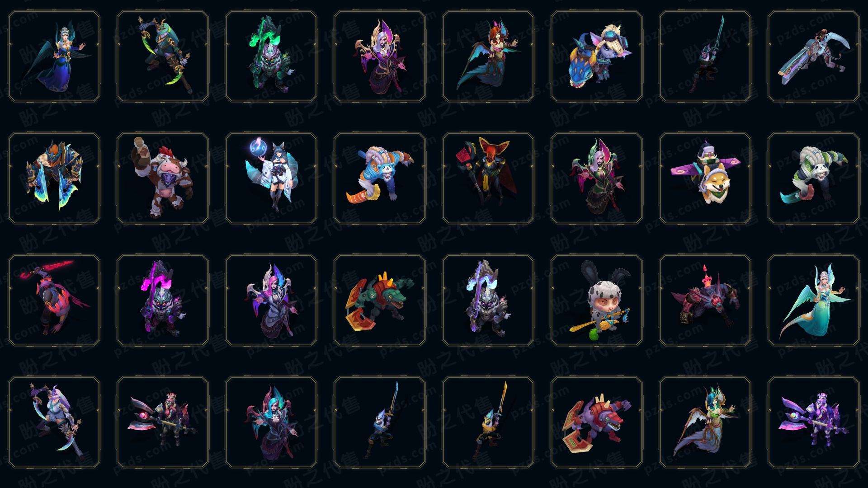Pick the red glowing sword warrior thumbnail
Image resolution: width=868 pixels, height=488 pixels.
pos(54,300)
